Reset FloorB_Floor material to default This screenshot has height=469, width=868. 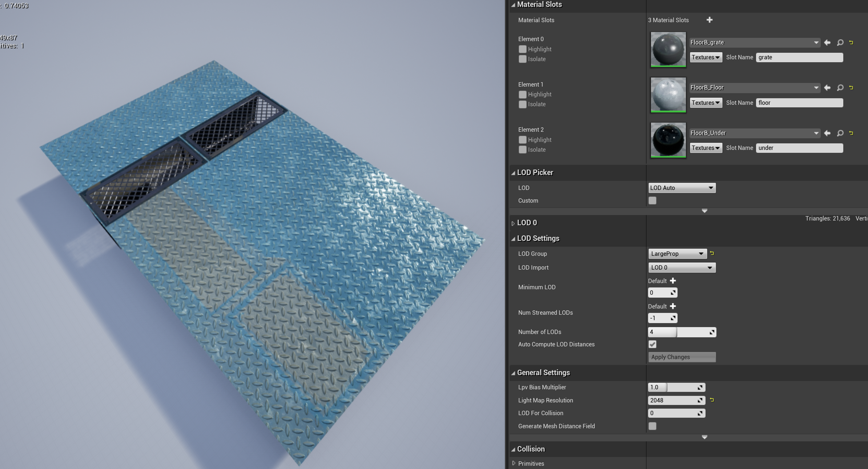coord(851,88)
